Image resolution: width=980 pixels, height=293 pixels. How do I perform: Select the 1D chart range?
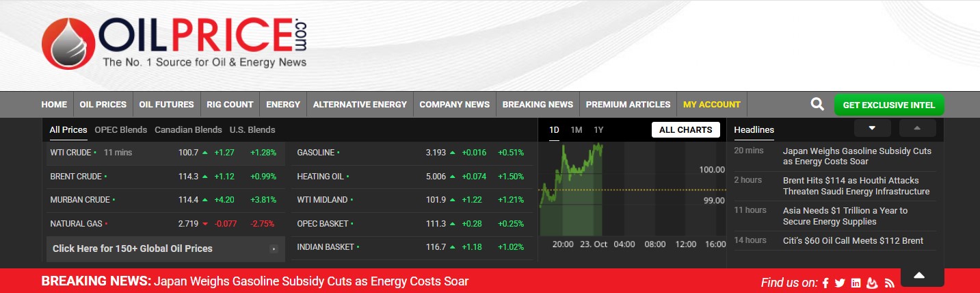pos(554,129)
